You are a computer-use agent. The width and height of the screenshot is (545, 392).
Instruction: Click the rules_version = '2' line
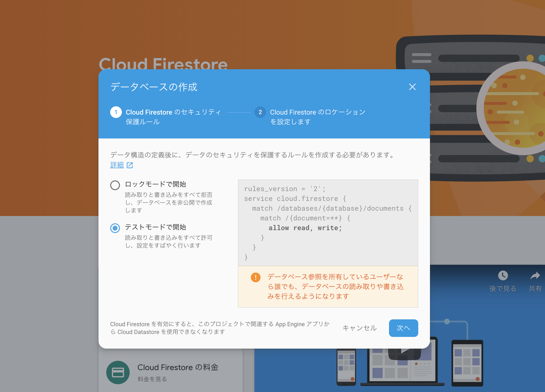coord(285,189)
